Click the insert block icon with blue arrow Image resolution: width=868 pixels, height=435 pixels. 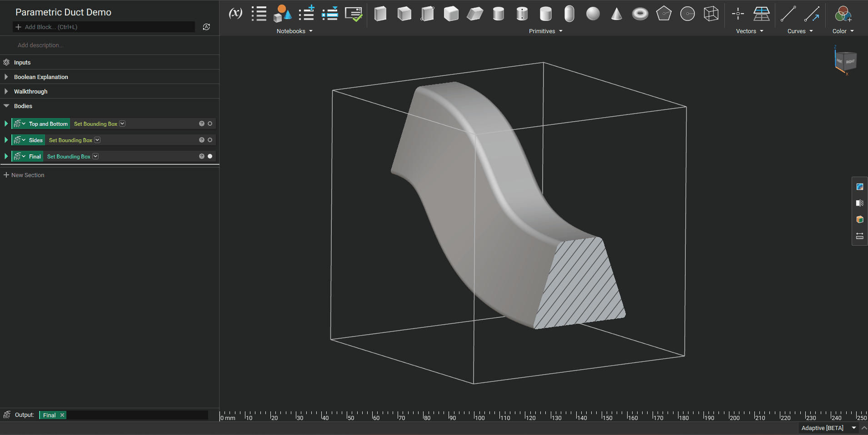point(330,14)
